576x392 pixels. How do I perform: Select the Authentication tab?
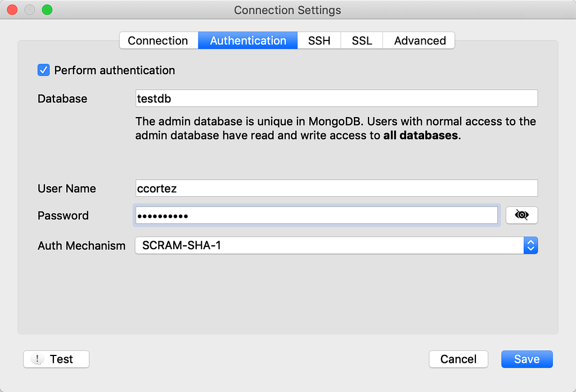(x=248, y=40)
